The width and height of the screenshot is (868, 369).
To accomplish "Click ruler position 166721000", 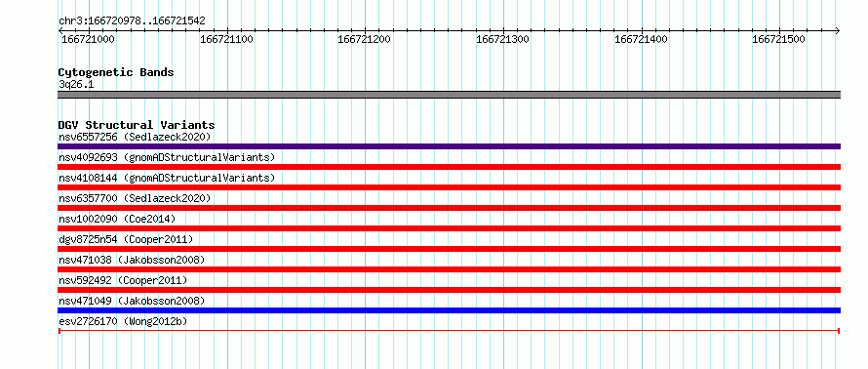I will [89, 39].
